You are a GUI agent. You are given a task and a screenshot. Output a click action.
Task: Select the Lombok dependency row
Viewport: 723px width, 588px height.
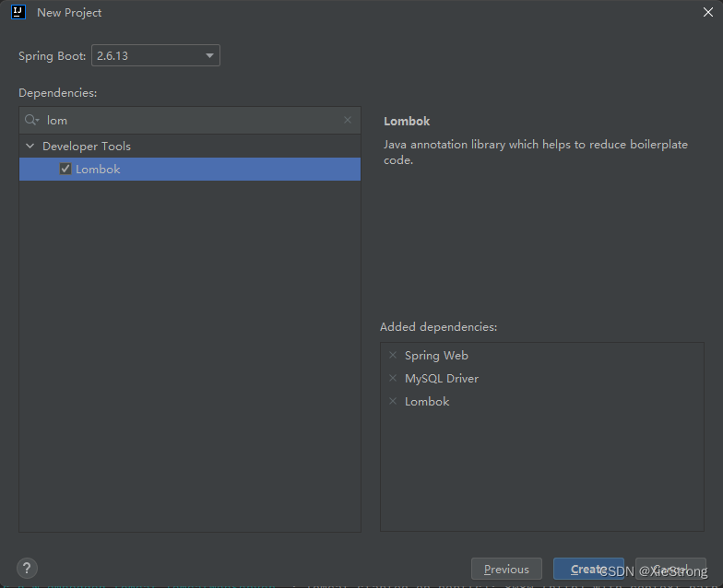(190, 170)
